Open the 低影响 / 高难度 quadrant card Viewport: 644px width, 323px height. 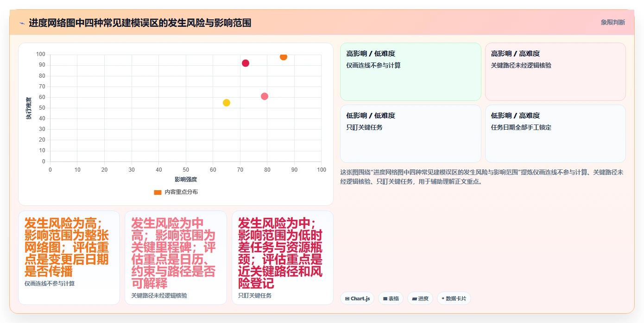[555, 134]
